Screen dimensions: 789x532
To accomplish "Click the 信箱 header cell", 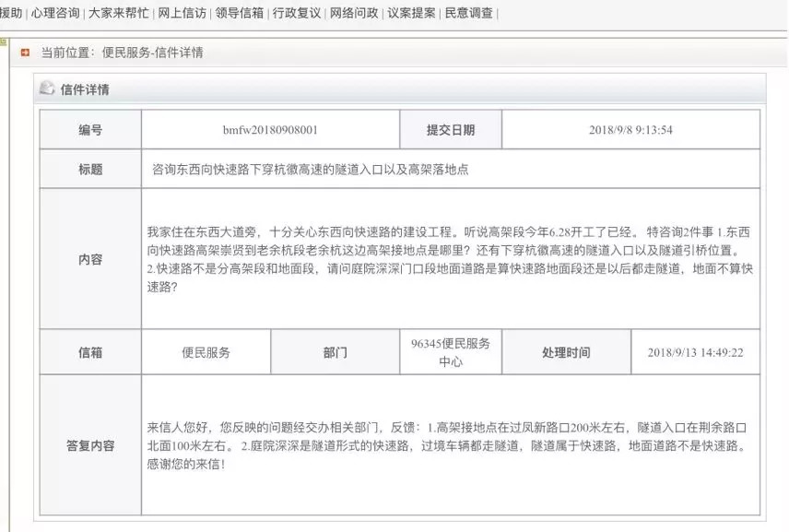I will click(90, 352).
